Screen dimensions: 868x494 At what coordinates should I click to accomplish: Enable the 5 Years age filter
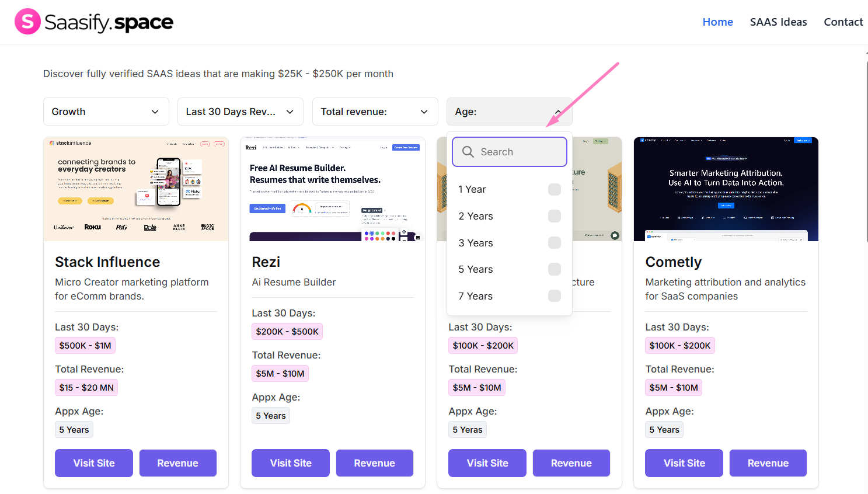(x=553, y=269)
